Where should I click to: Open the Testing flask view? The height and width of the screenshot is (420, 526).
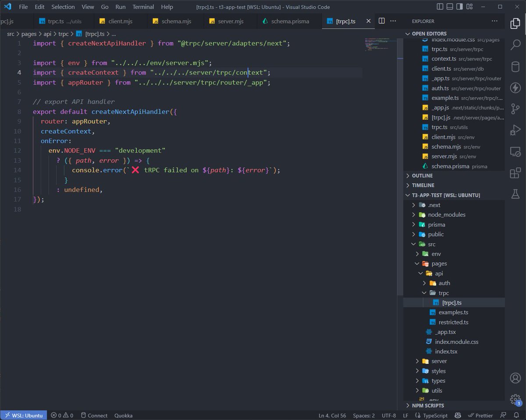(x=515, y=194)
